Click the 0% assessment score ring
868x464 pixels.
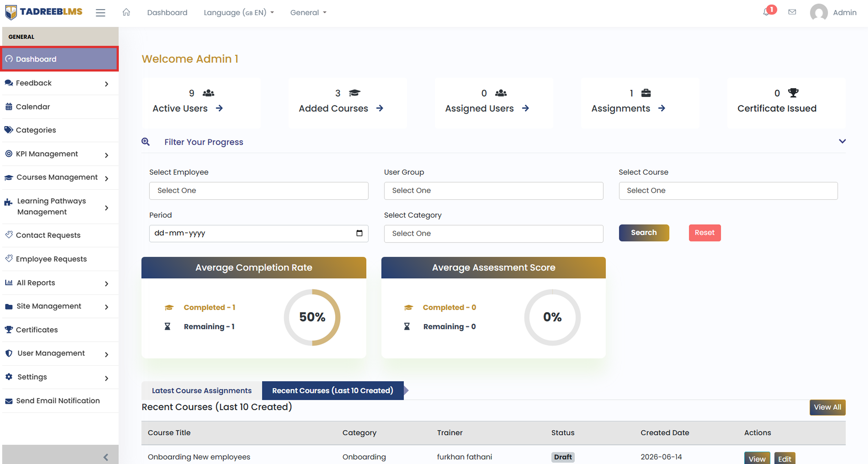pos(552,317)
